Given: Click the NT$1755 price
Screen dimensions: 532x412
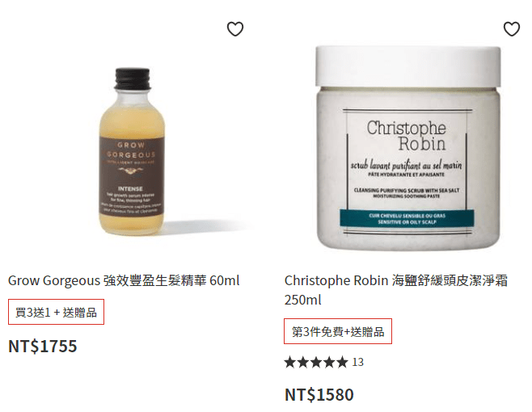Looking at the screenshot, I should point(43,347).
